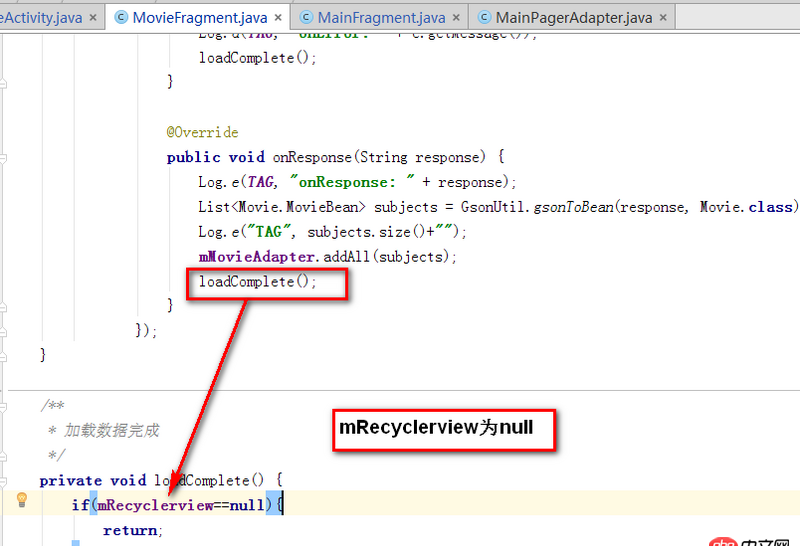Click the @Override annotation
Viewport: 800px width, 546px height.
(202, 133)
